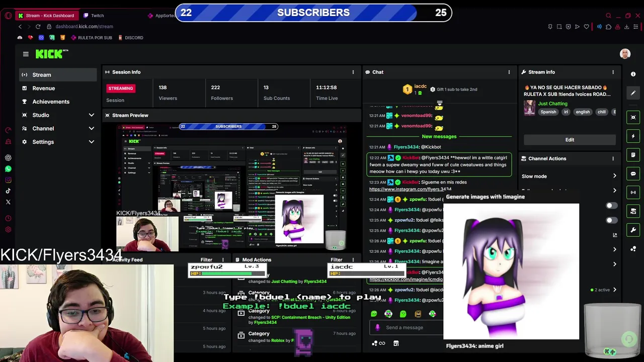Viewport: 644px width, 362px height.
Task: Toggle the first Channel Actions switch
Action: (x=611, y=206)
